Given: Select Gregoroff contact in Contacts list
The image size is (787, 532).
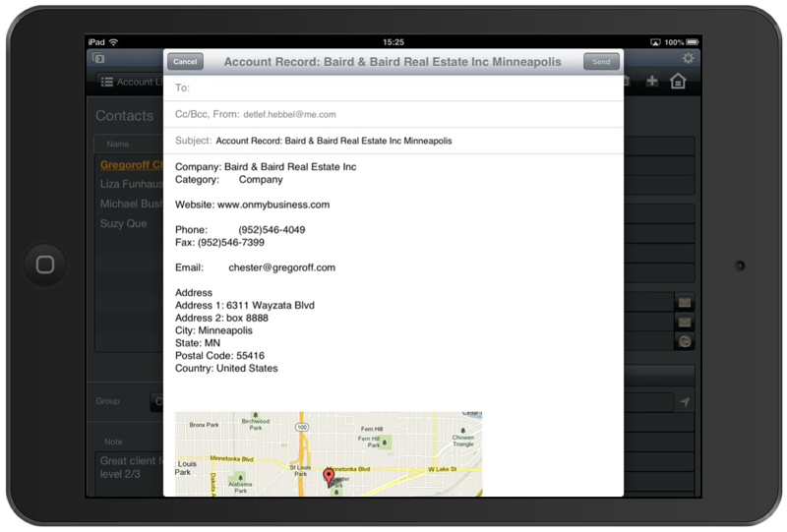Looking at the screenshot, I should point(132,164).
